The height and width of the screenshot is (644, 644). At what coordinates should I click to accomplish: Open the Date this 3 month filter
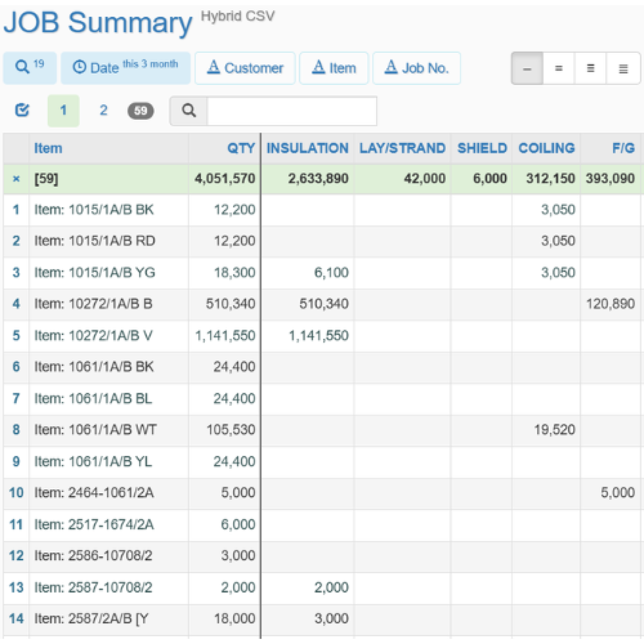(125, 68)
